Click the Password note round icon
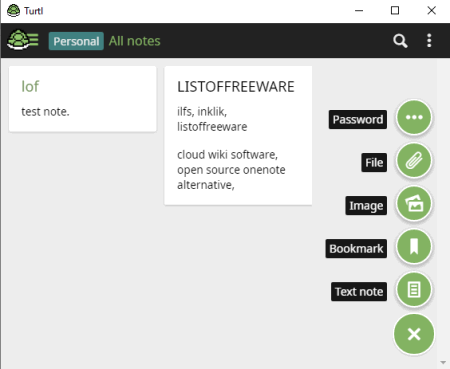Screen dimensions: 450x369 point(414,117)
